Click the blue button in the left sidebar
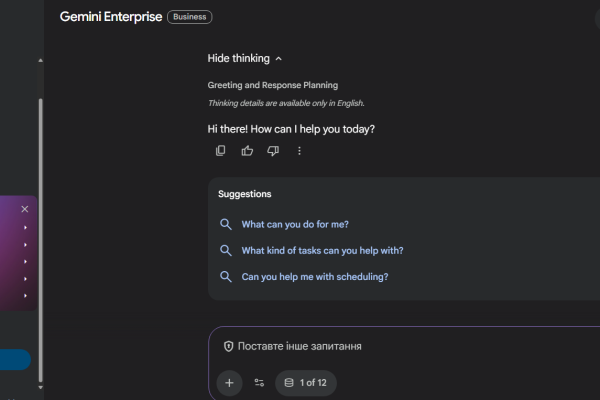Image resolution: width=600 pixels, height=400 pixels. pyautogui.click(x=15, y=360)
